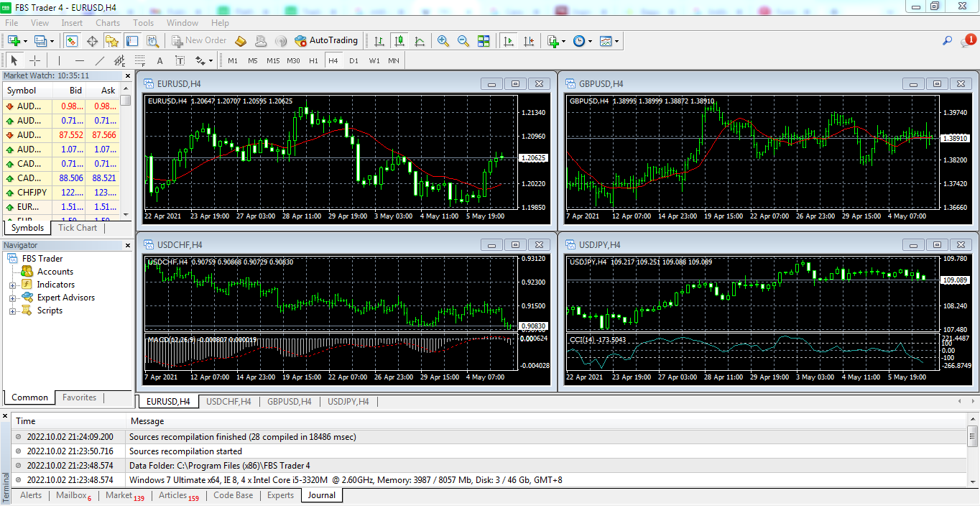Open the Experts tab in Terminal
This screenshot has height=506, width=980.
[280, 495]
